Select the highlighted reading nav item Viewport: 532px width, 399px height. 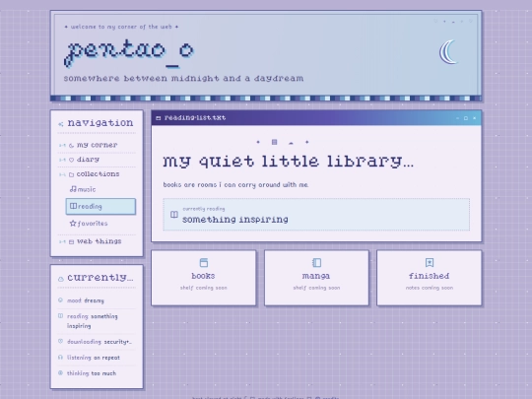click(100, 206)
